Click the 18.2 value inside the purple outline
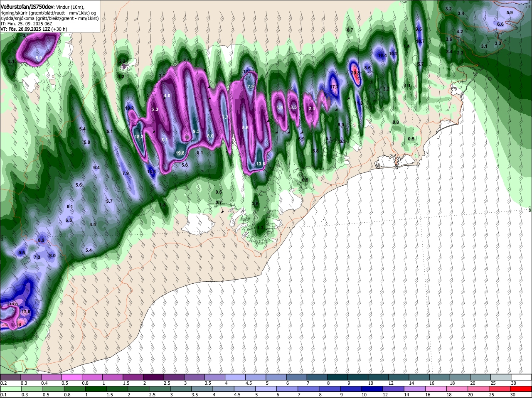 click(x=139, y=137)
